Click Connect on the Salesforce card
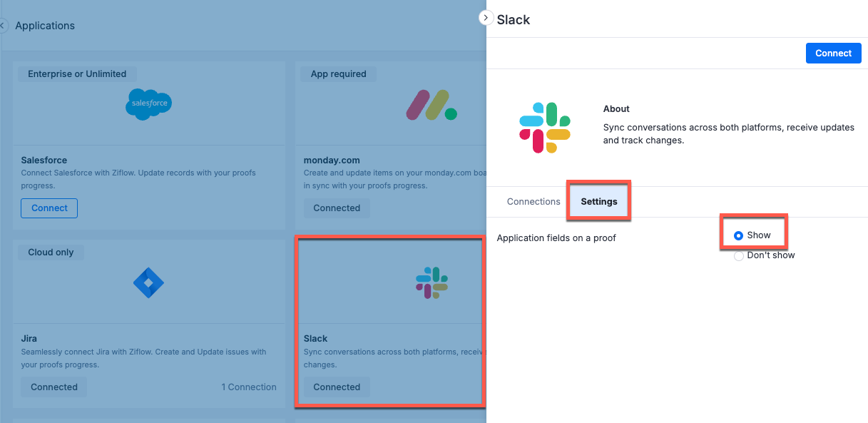Viewport: 868px width, 423px height. click(x=48, y=208)
